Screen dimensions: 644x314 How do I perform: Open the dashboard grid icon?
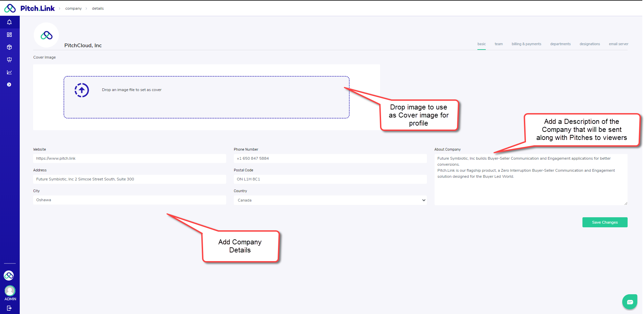(9, 35)
